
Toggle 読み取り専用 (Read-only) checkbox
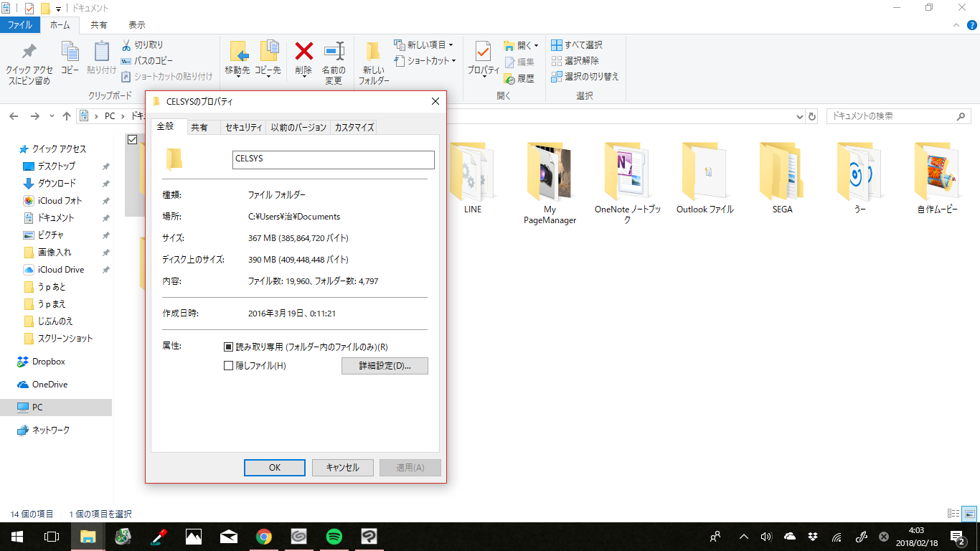point(229,347)
